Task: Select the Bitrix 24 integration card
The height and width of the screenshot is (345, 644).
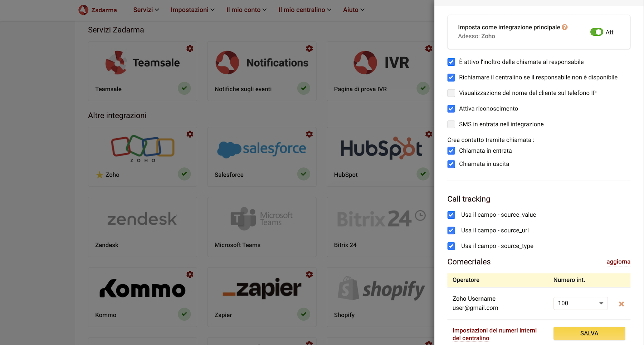Action: coord(381,227)
